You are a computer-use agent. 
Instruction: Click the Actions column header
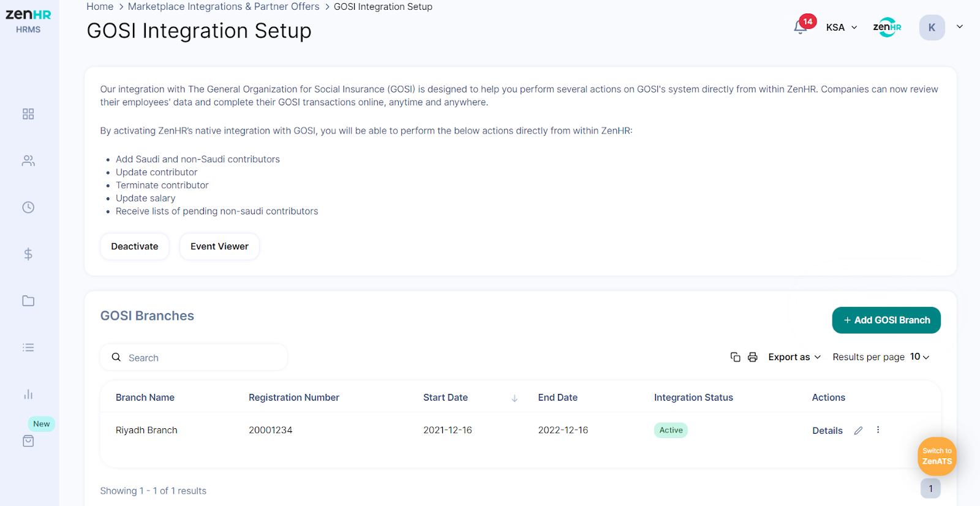click(829, 398)
